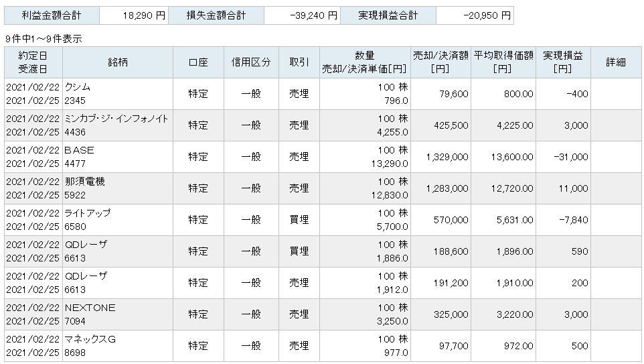Click the QDレーザ 売埋 transaction row
Viewport: 644px width, 364px height.
(323, 283)
